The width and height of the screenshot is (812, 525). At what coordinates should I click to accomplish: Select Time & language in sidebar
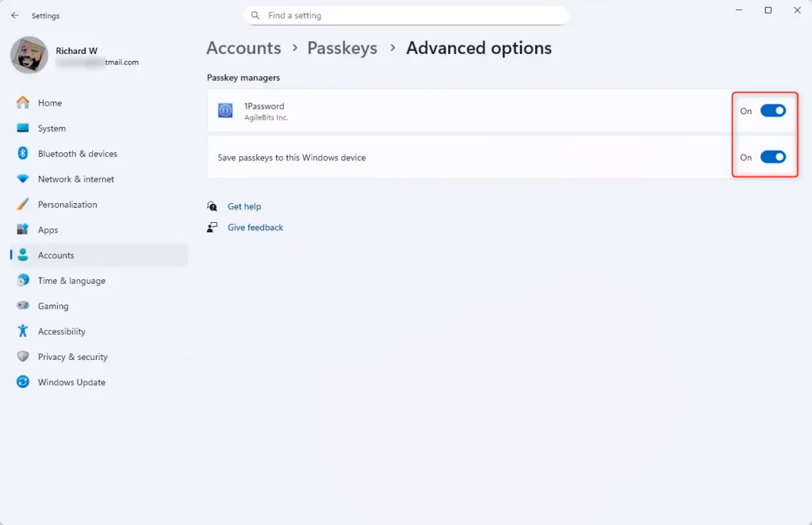tap(71, 281)
